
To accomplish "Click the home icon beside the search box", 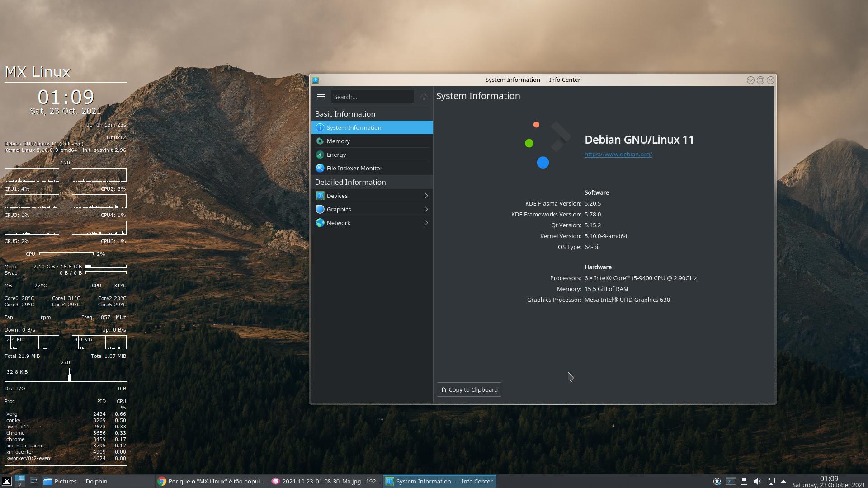I will (x=424, y=97).
